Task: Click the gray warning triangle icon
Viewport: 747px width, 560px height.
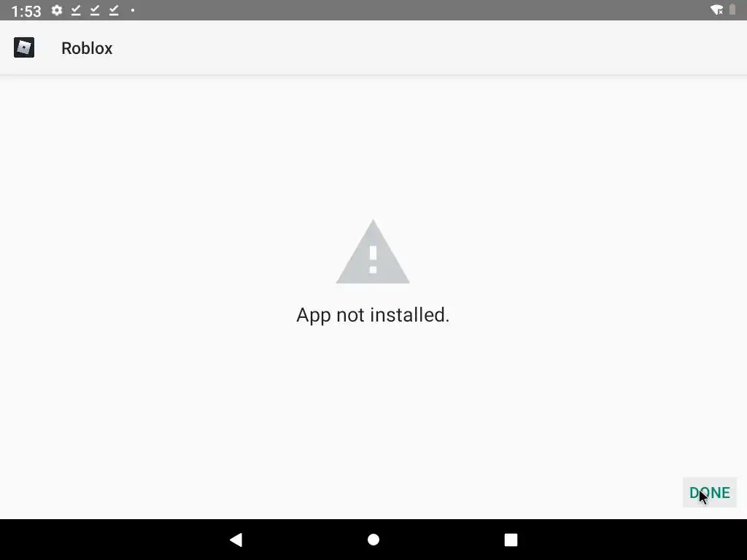Action: pos(373,252)
